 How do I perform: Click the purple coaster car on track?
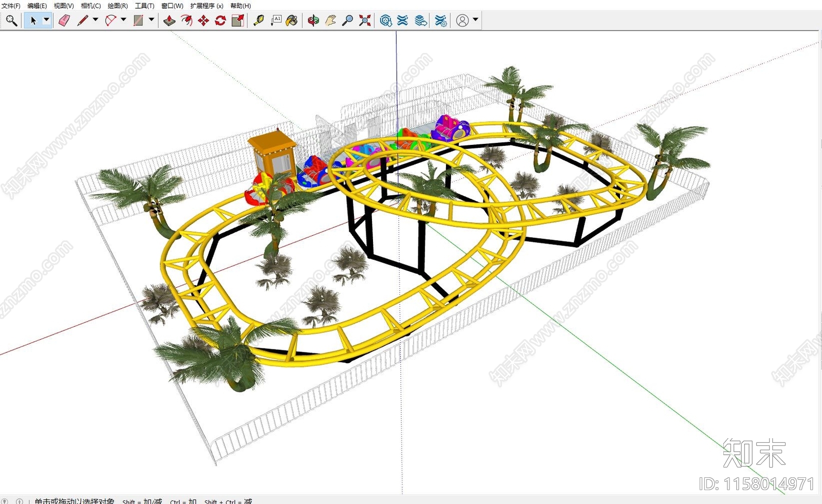coord(451,127)
